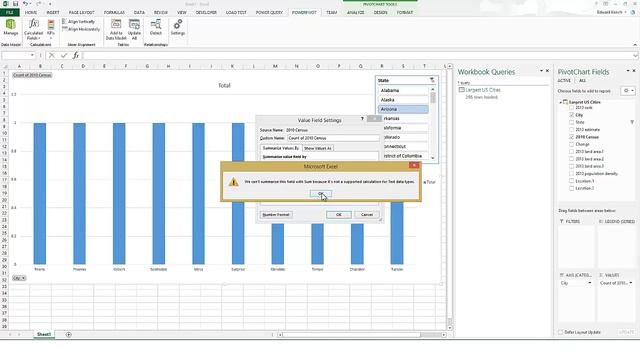
Task: Open the City chart field button dropdown
Action: tap(19, 278)
